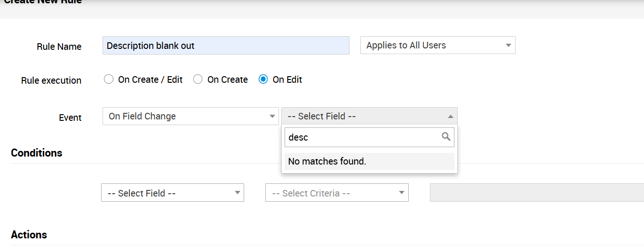644x252 pixels.
Task: Select the On Create / Edit radio button
Action: 109,79
